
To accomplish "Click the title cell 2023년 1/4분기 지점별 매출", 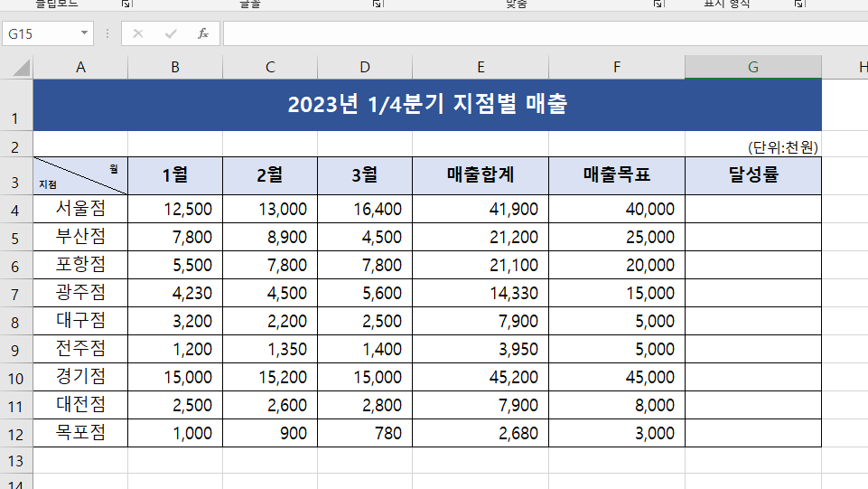I will click(x=427, y=105).
